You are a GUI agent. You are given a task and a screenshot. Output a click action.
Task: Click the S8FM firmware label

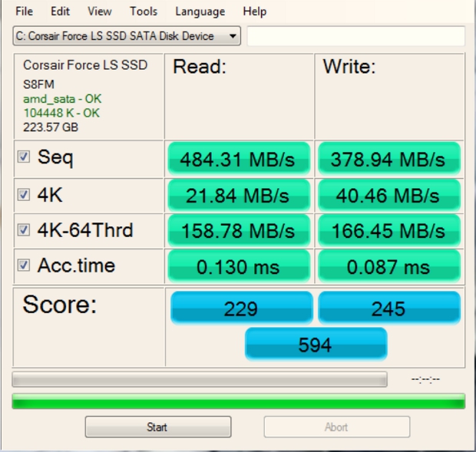[x=38, y=84]
